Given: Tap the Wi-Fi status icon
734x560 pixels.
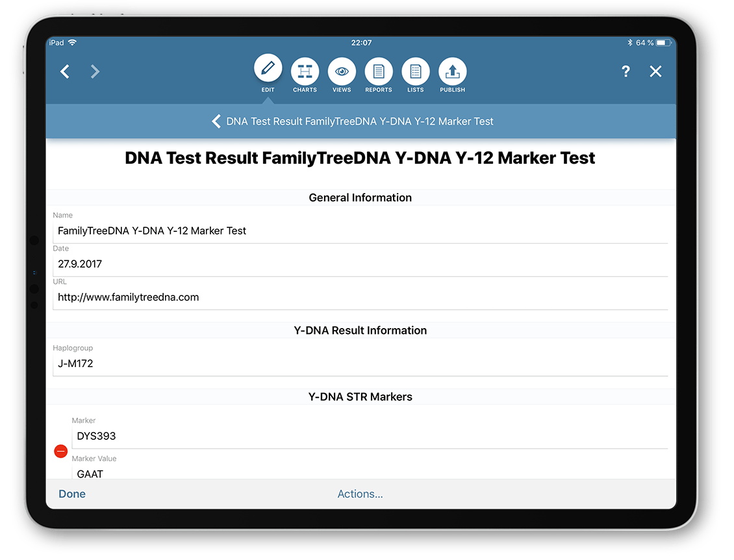Looking at the screenshot, I should coord(73,42).
